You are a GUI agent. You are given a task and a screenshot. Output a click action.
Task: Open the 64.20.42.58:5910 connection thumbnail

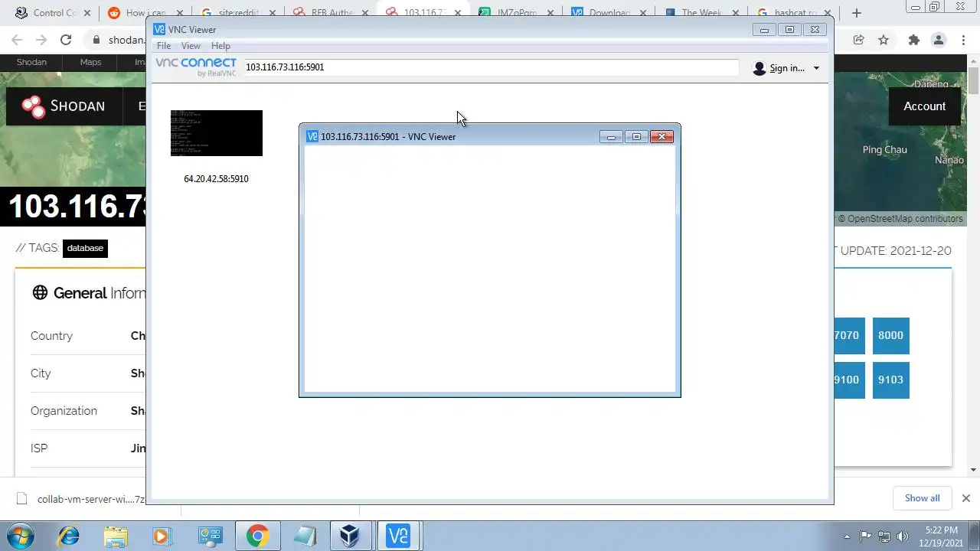click(x=217, y=133)
